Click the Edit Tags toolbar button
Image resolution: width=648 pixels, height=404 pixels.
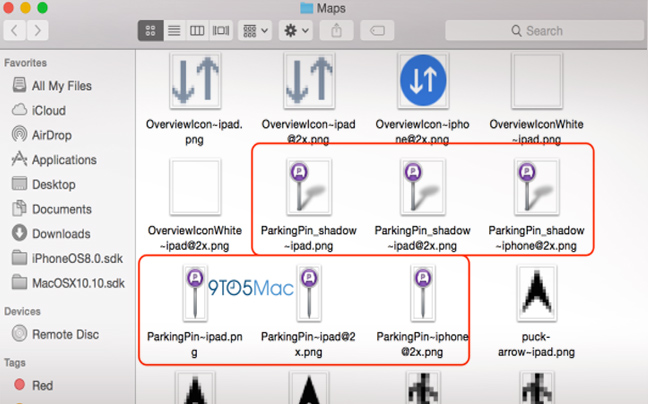click(x=377, y=31)
